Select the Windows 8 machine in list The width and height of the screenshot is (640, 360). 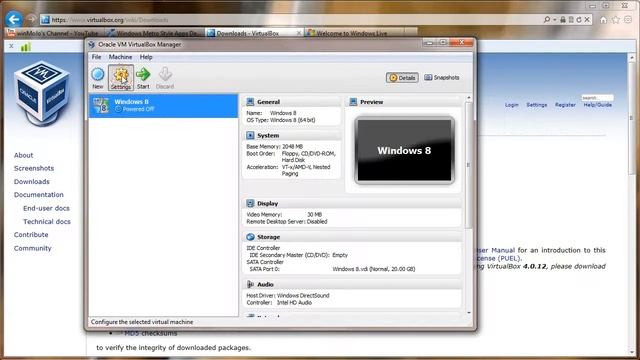tap(163, 106)
